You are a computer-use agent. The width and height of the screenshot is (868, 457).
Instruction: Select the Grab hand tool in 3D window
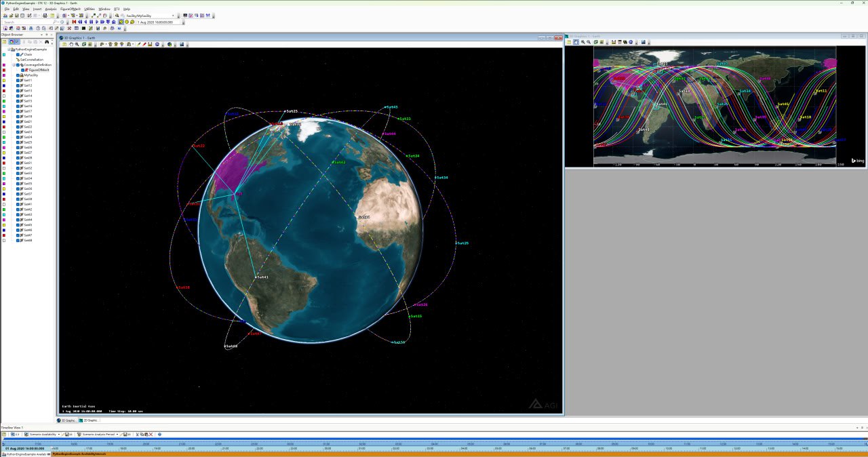(x=71, y=44)
